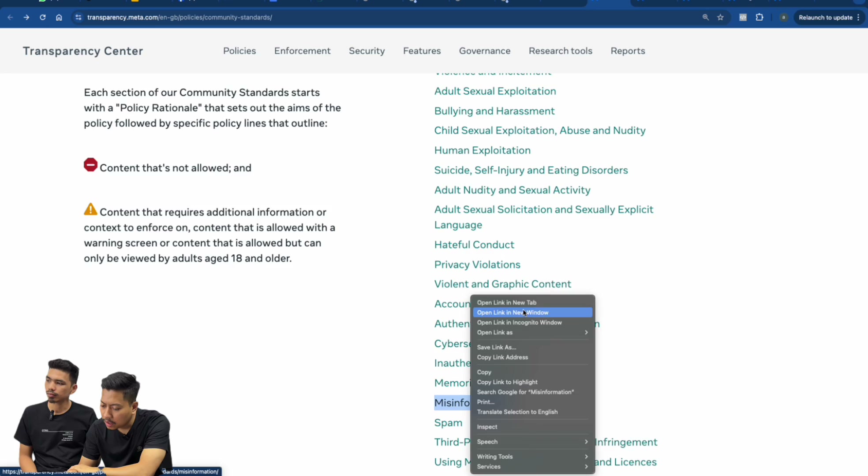Select Inspect in context menu

click(x=533, y=427)
